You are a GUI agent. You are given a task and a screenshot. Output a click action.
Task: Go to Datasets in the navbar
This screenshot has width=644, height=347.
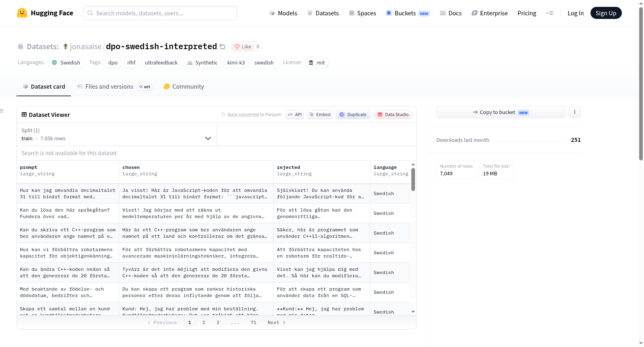[323, 13]
